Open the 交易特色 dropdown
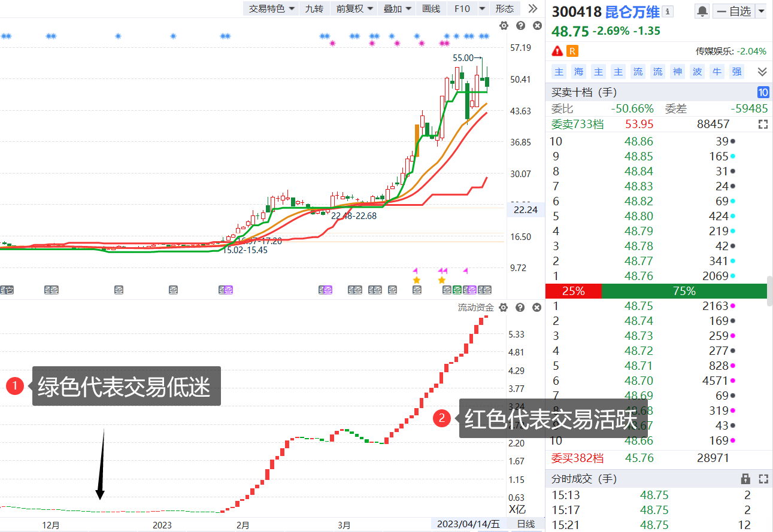 (271, 9)
